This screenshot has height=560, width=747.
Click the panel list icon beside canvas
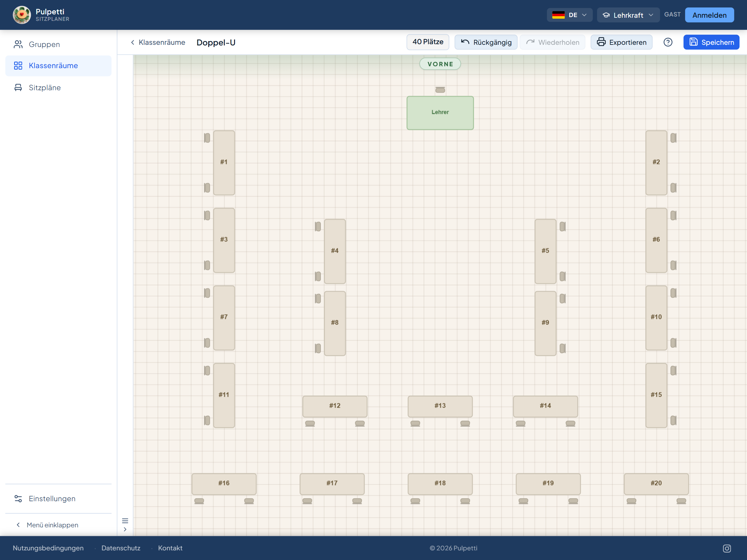click(x=125, y=520)
